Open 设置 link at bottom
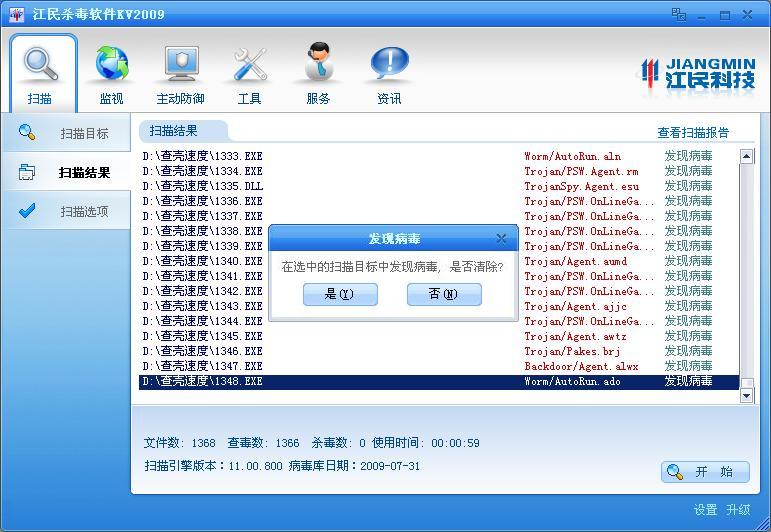The image size is (771, 532). [705, 509]
